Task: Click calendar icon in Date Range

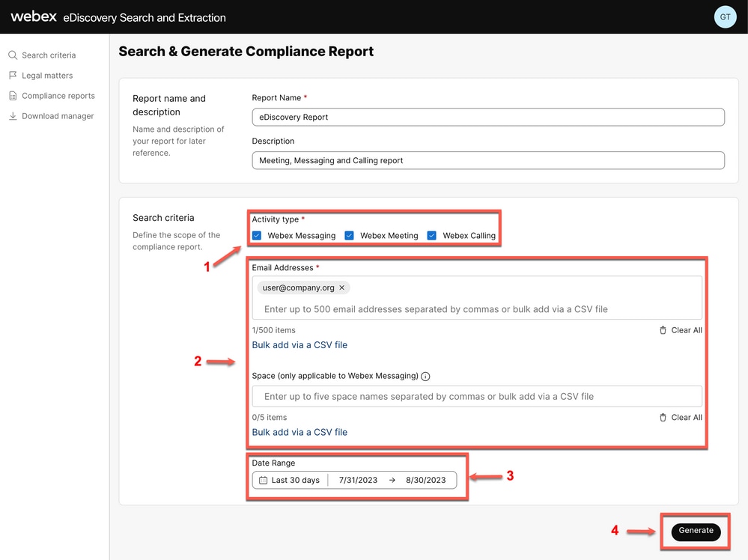Action: [263, 481]
